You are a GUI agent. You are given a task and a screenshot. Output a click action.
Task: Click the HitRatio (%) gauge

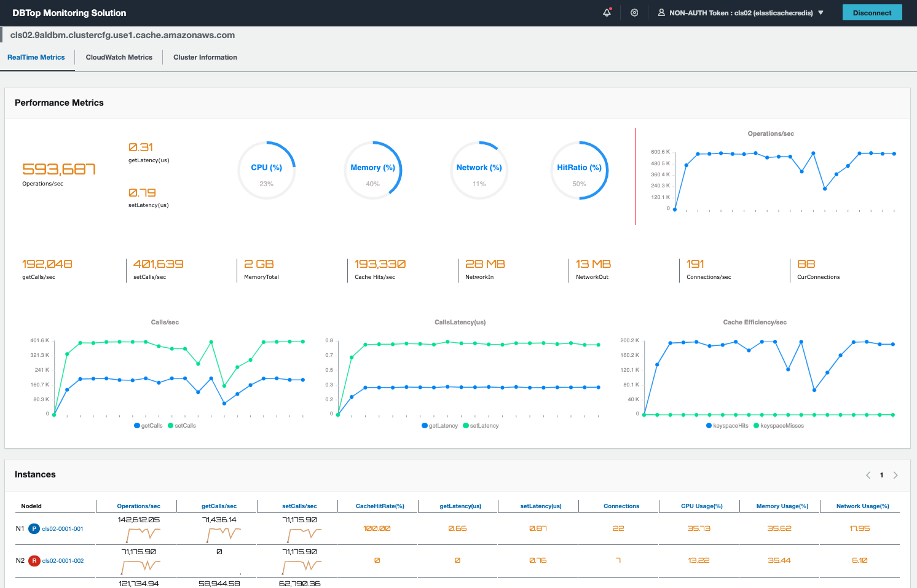[580, 171]
